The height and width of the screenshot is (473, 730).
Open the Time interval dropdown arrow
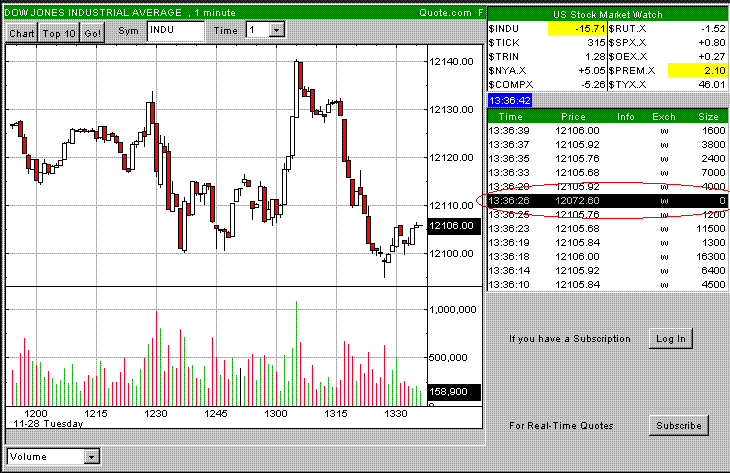click(277, 31)
